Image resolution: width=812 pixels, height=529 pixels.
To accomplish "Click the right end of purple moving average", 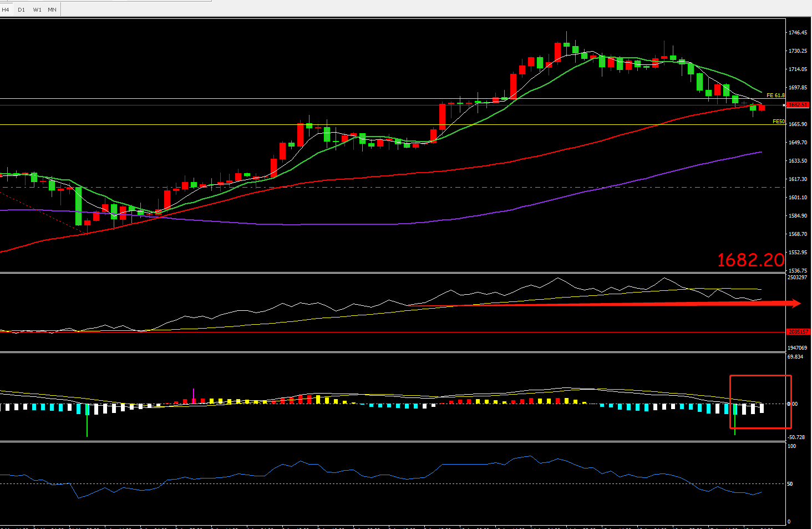I will click(761, 152).
